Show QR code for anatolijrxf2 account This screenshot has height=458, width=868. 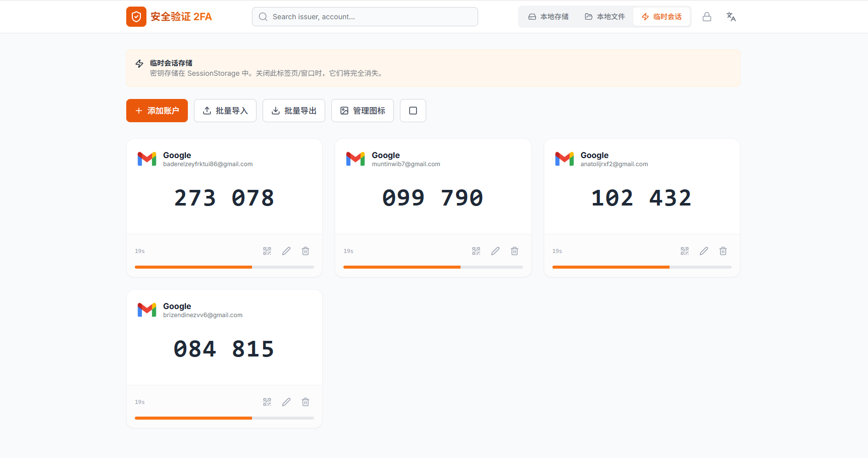coord(684,250)
